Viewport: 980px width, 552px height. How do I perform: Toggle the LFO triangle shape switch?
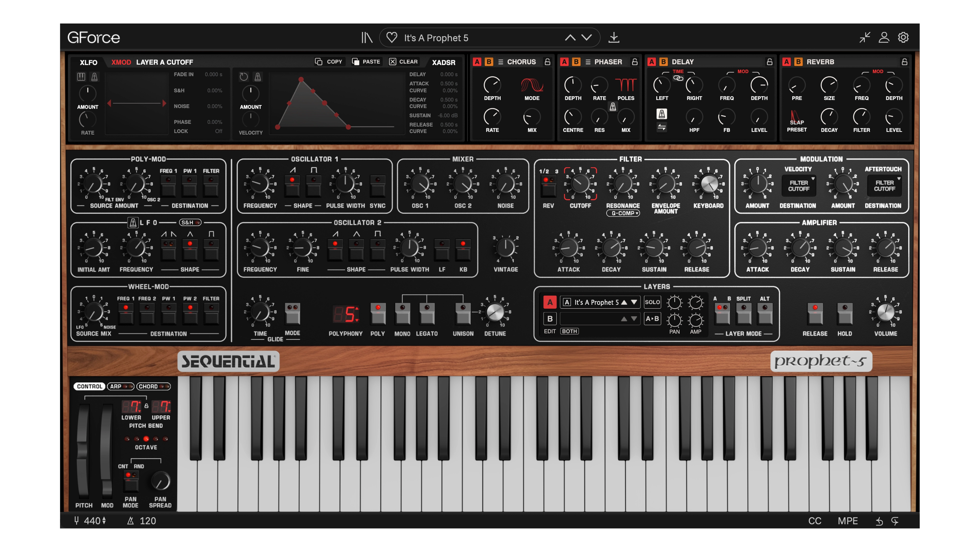(190, 250)
